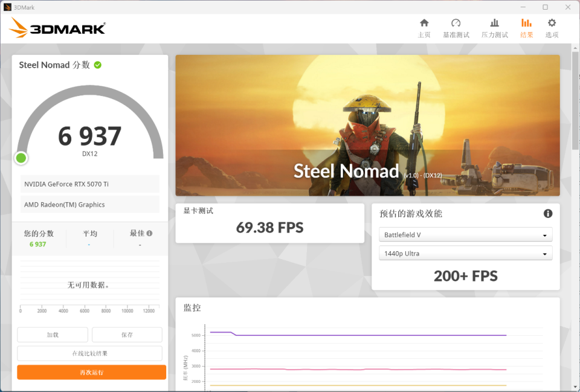This screenshot has width=580, height=392.
Task: Click the 200+ FPS estimated value
Action: (x=465, y=276)
